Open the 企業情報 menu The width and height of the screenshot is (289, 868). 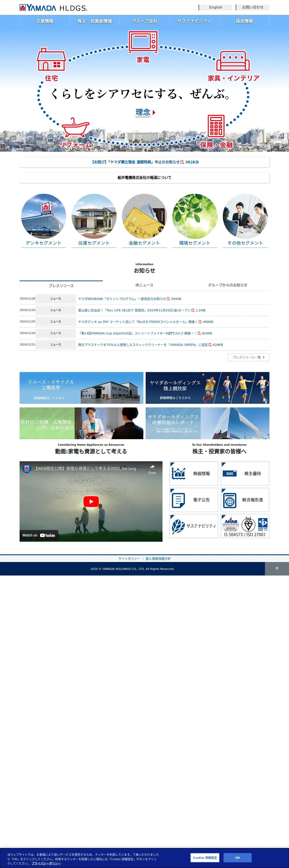(45, 21)
